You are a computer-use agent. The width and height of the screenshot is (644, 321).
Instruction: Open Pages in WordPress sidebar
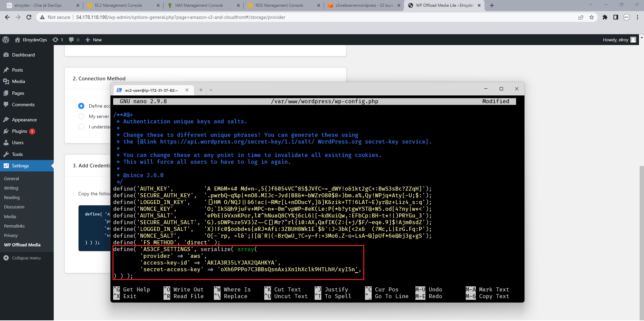click(27, 93)
